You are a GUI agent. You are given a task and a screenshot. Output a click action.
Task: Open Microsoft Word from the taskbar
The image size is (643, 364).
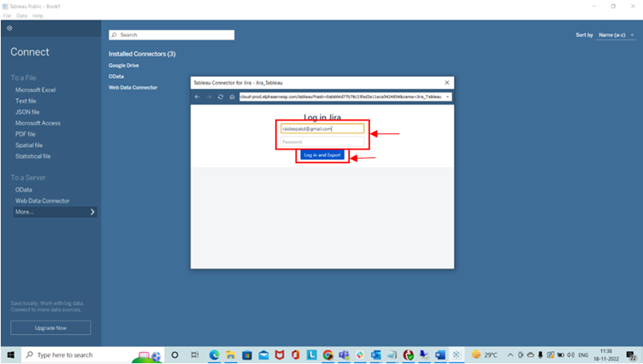(440, 355)
